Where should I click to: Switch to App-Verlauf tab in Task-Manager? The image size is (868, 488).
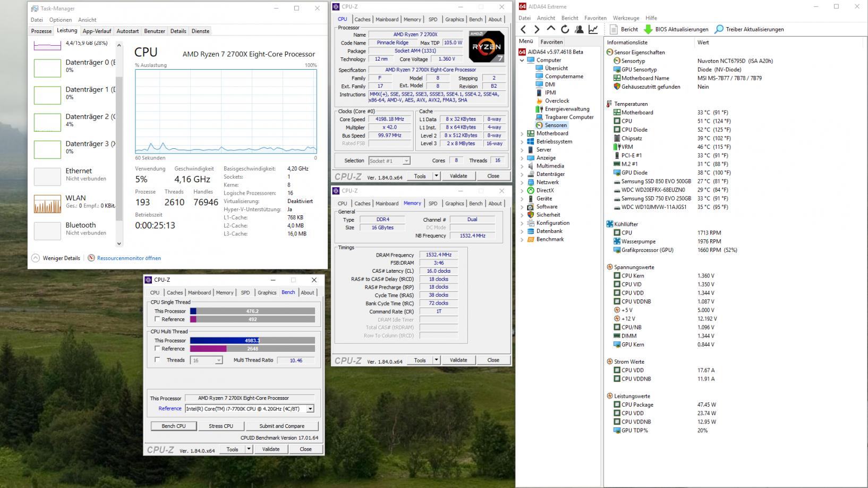[97, 31]
